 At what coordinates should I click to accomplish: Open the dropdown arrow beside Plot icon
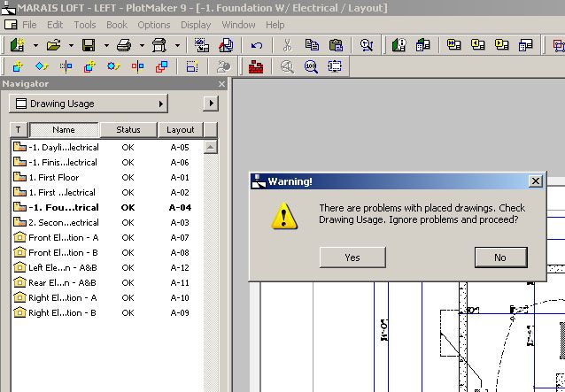tap(177, 46)
